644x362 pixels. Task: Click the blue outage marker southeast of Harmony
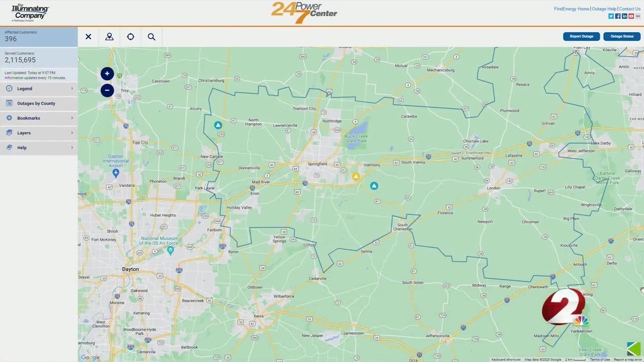374,186
